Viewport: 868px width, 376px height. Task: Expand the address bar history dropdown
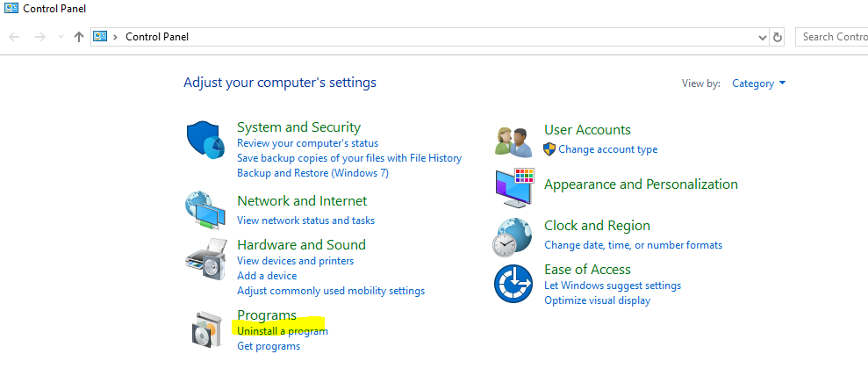pyautogui.click(x=763, y=37)
